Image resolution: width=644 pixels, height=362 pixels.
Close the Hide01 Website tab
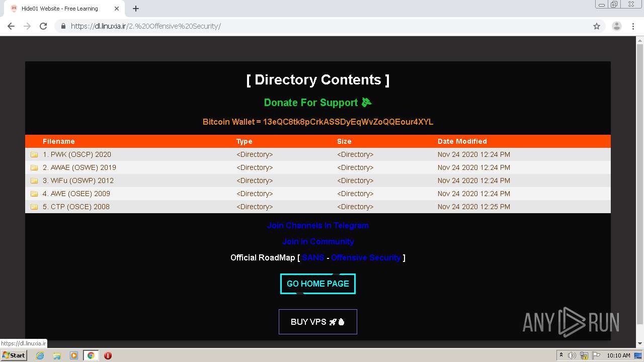click(x=117, y=9)
